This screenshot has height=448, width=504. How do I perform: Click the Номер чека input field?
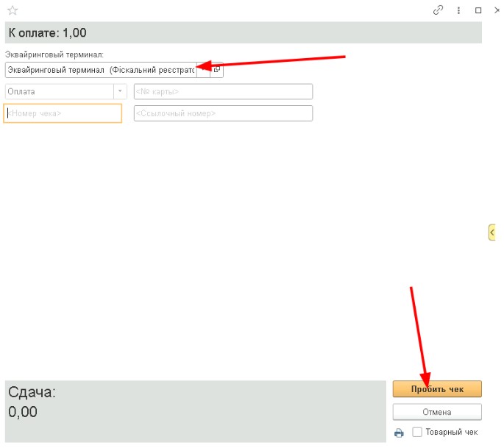(63, 113)
